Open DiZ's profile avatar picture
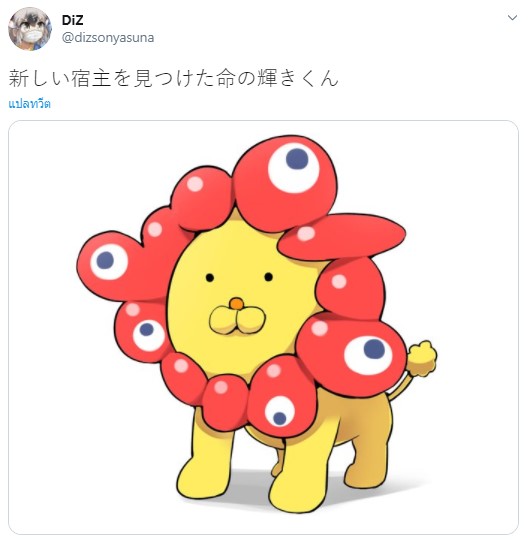This screenshot has height=541, width=529. point(30,29)
